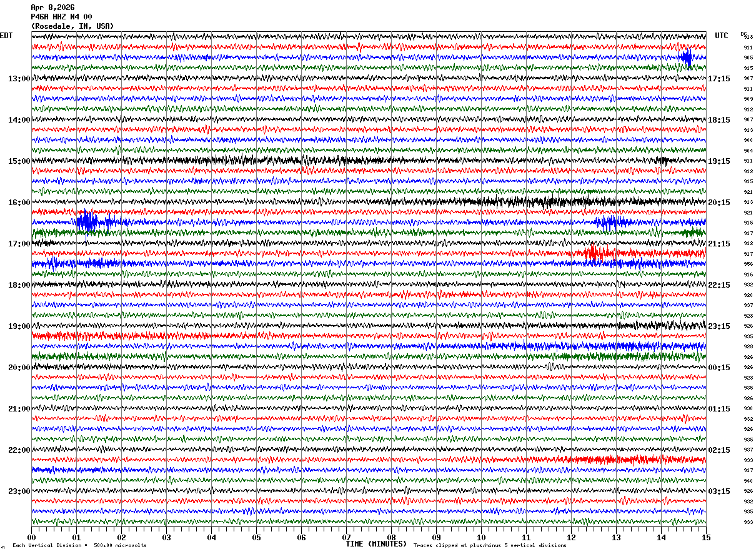This screenshot has width=756, height=554.
Task: Click the 18:15 UTC time label
Action: tap(719, 120)
